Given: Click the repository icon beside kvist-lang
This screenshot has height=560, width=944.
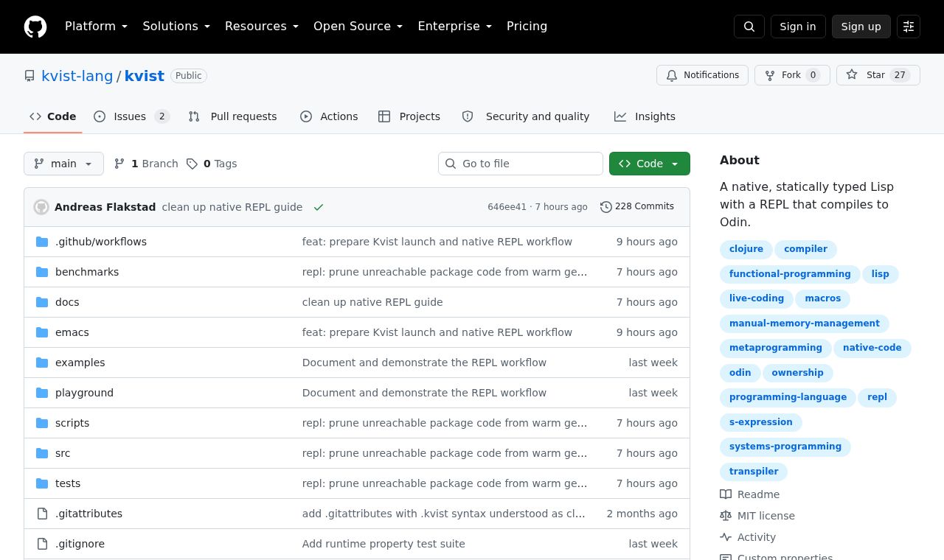Looking at the screenshot, I should click(29, 76).
